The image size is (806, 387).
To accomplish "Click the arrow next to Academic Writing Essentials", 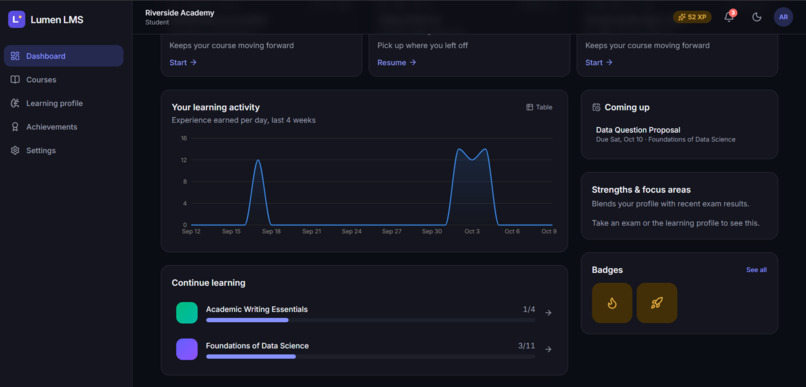I will pos(548,312).
